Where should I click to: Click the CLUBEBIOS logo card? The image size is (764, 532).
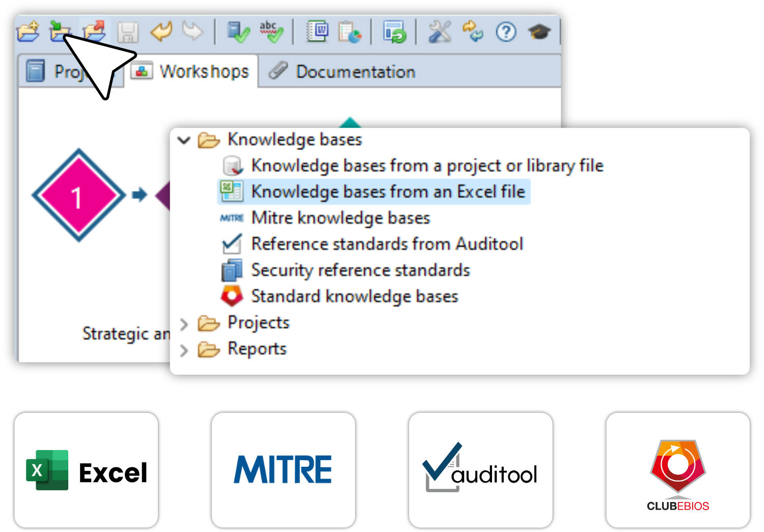pyautogui.click(x=678, y=470)
